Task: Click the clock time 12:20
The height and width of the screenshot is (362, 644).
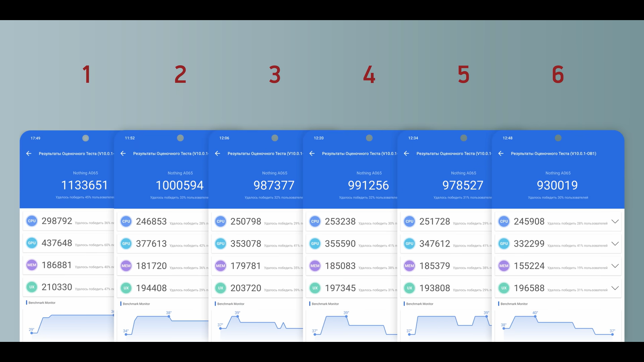Action: (x=319, y=138)
